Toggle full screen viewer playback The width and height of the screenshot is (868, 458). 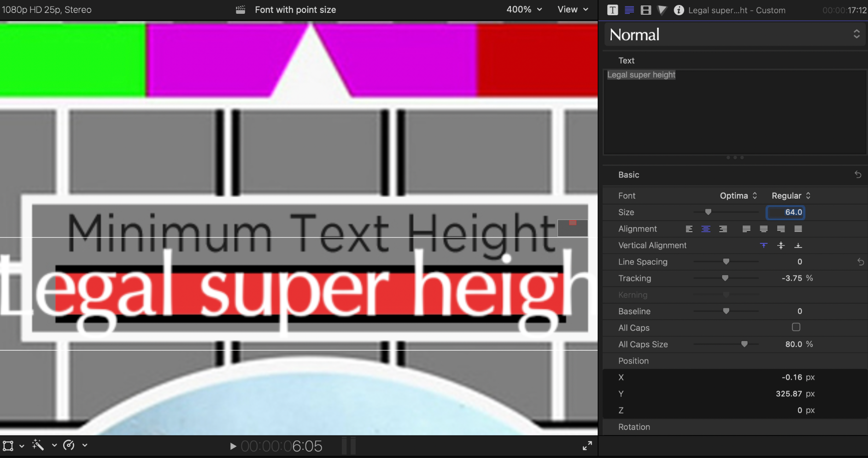point(587,446)
